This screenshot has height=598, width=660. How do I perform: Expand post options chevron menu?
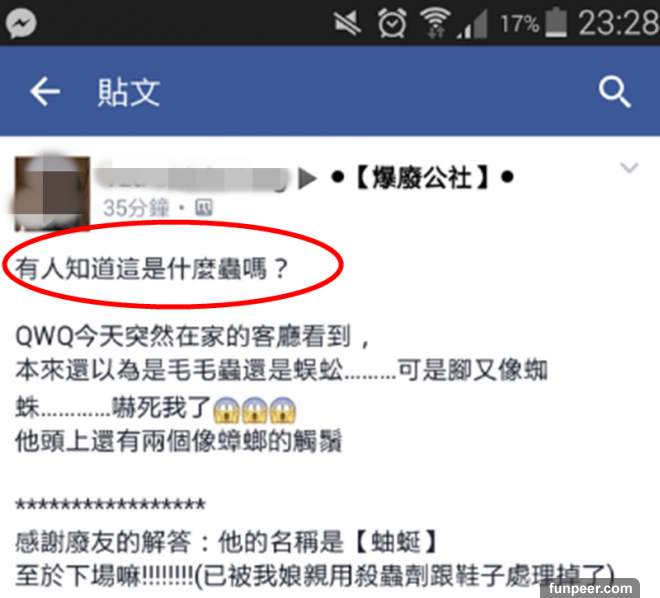pyautogui.click(x=629, y=167)
